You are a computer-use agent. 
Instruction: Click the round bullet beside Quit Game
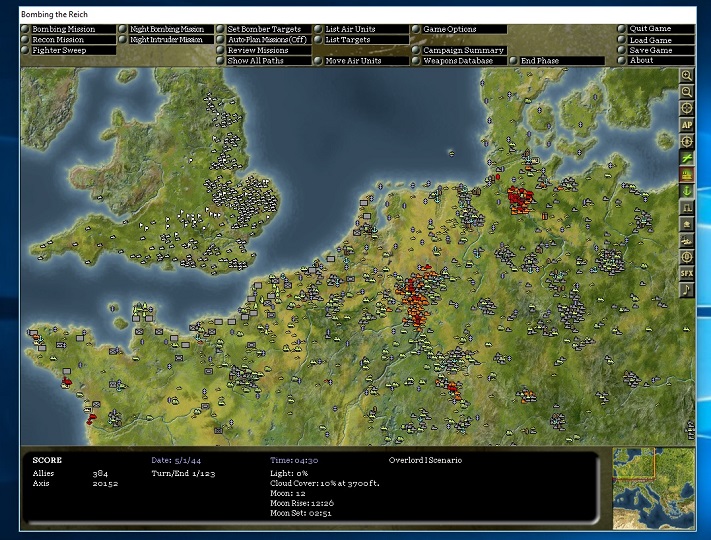pyautogui.click(x=621, y=29)
